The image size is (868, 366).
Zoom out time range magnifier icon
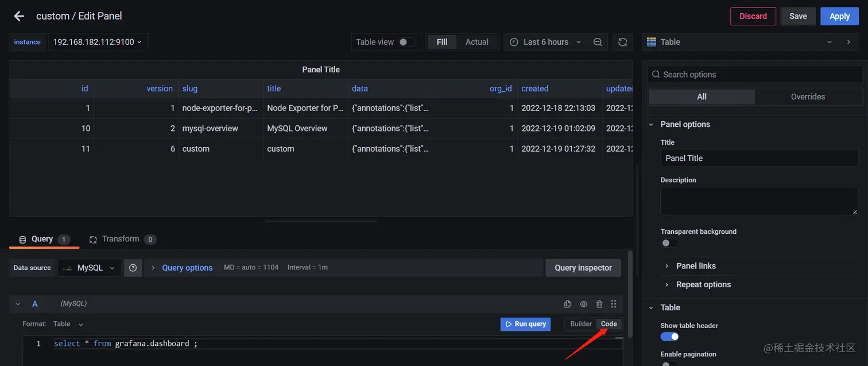pos(598,42)
